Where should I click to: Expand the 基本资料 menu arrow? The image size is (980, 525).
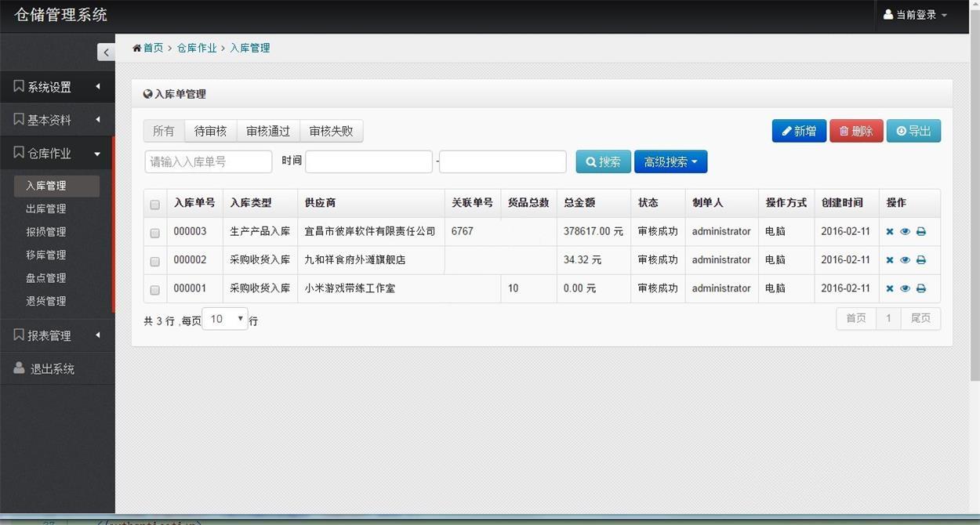(98, 119)
